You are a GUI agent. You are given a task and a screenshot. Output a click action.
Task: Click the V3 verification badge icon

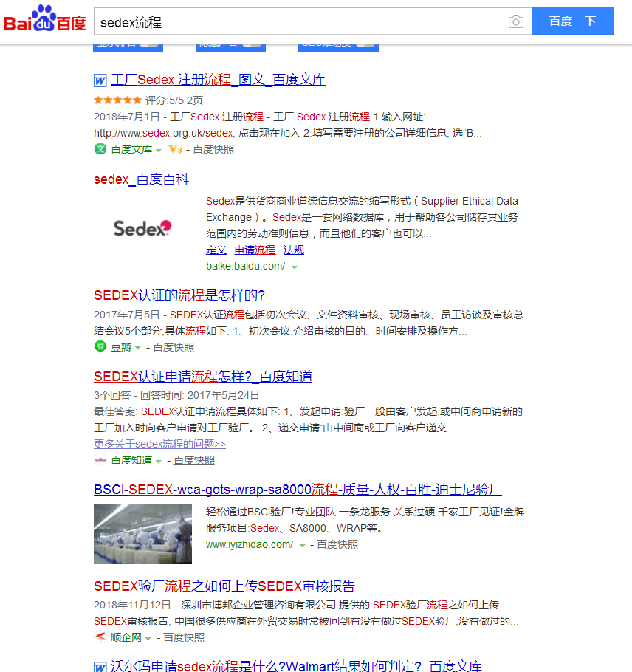[x=175, y=149]
